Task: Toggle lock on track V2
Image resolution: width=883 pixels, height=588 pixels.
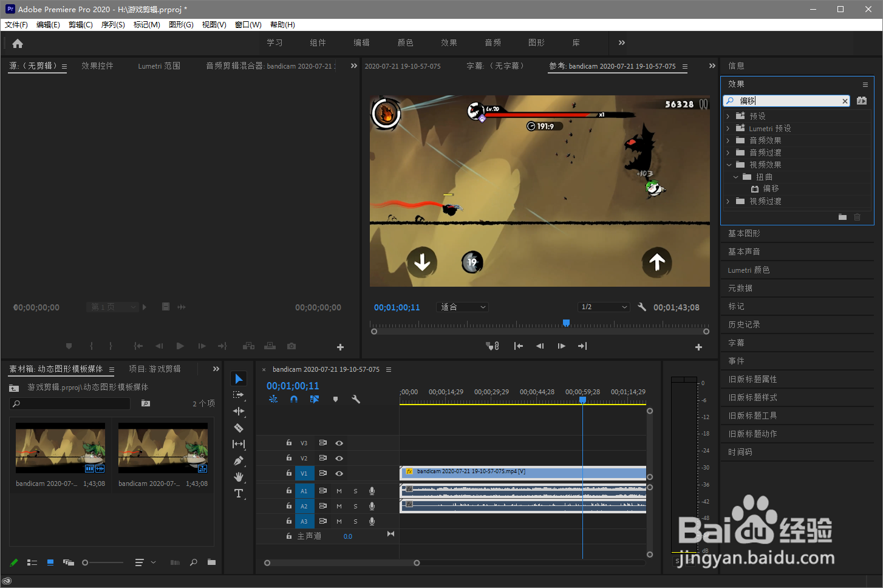Action: (x=289, y=458)
